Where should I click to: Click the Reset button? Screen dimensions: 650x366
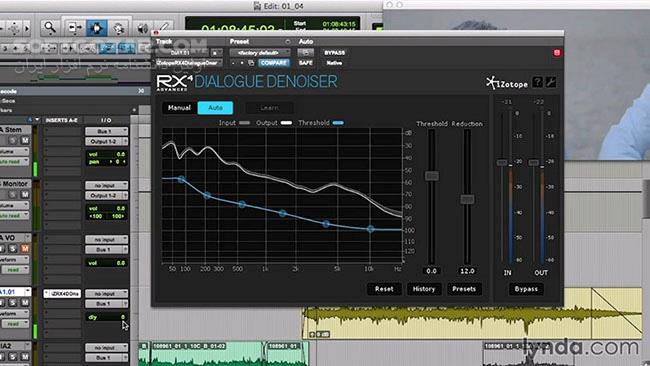coord(384,289)
